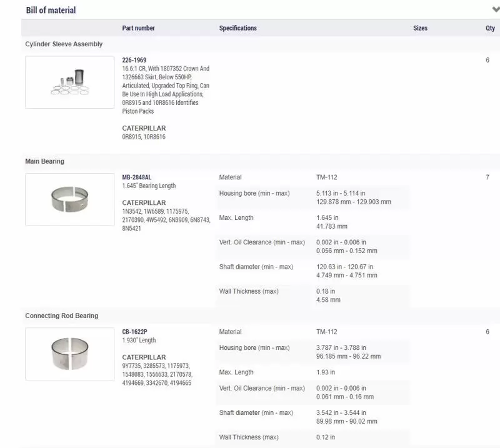
Task: Select the Main Bearing section title
Action: pos(44,161)
